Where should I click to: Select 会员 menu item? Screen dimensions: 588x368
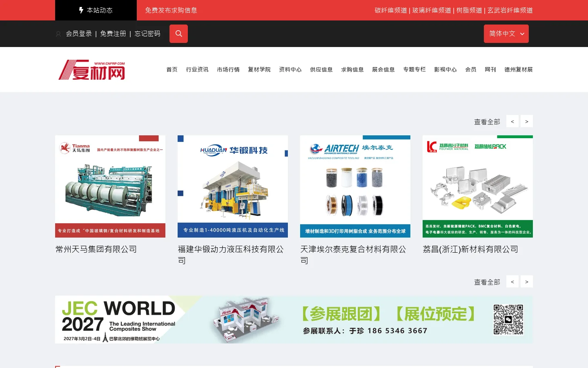click(x=471, y=70)
